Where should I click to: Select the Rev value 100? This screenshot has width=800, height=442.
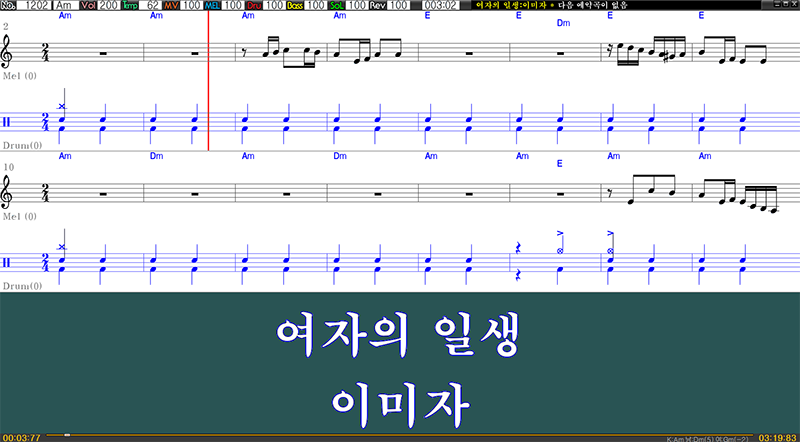coord(399,5)
